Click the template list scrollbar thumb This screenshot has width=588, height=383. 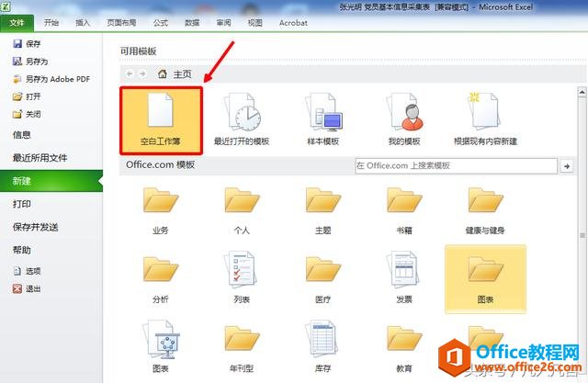pyautogui.click(x=582, y=235)
